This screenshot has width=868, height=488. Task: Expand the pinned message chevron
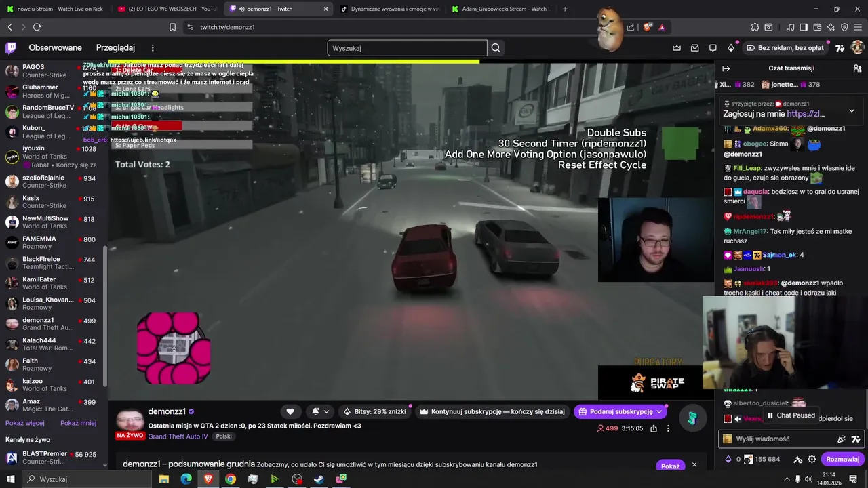coord(852,110)
